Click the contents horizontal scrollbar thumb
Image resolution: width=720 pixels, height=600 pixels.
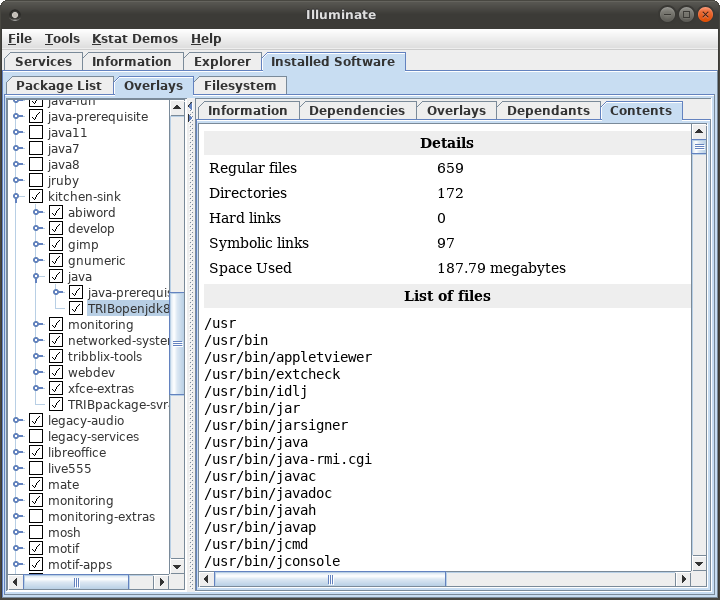pos(330,579)
